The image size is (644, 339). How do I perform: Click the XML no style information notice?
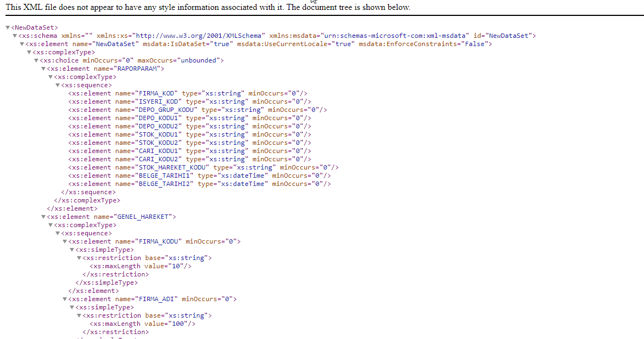[x=208, y=7]
